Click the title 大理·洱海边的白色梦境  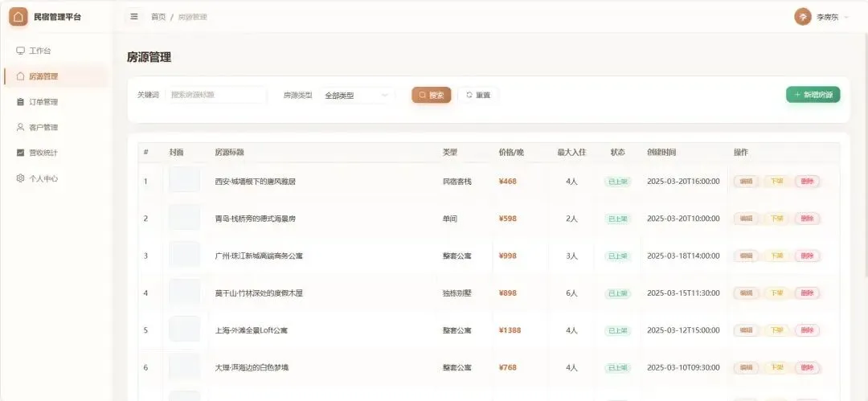[252, 367]
